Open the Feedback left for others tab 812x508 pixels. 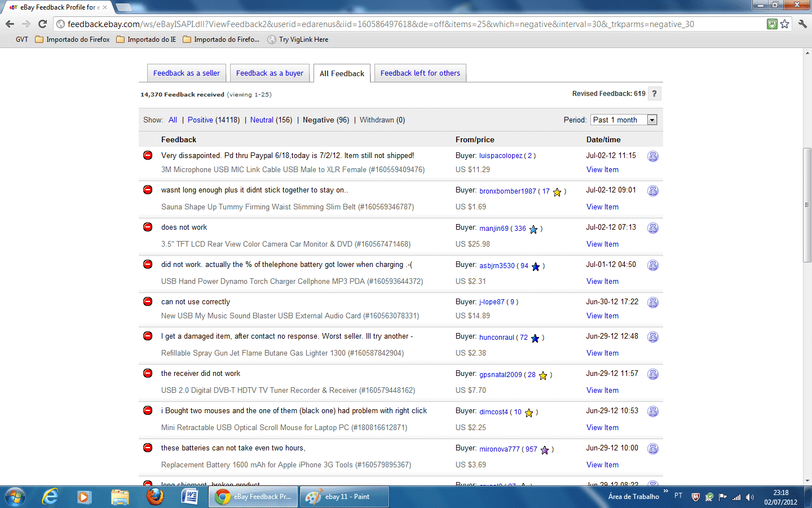tap(420, 73)
